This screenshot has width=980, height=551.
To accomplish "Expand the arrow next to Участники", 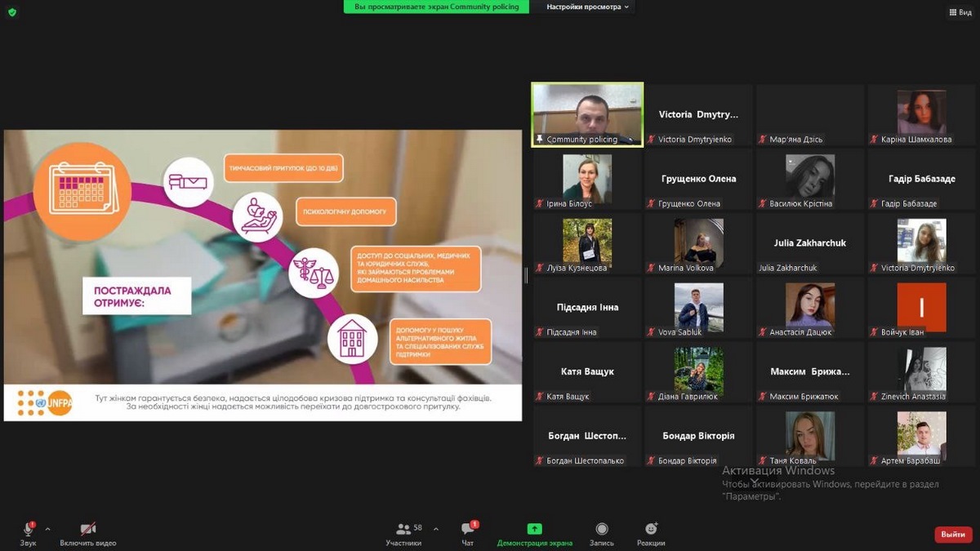I will (x=435, y=529).
